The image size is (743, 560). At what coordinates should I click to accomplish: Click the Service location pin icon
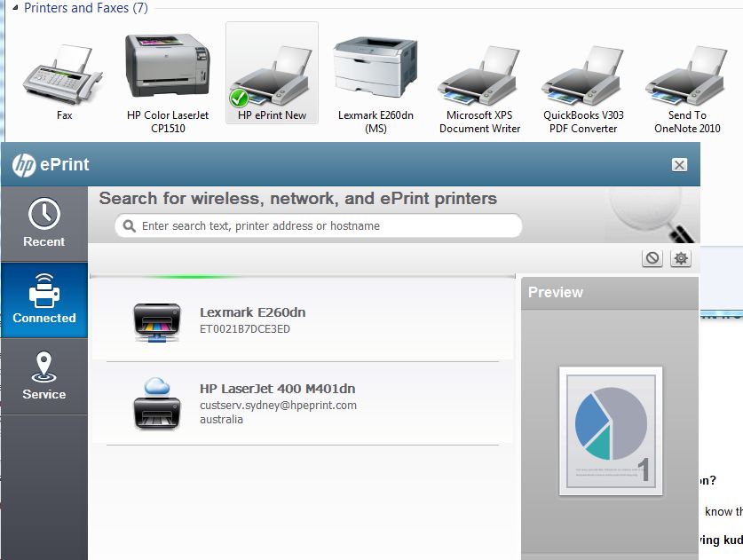(44, 366)
